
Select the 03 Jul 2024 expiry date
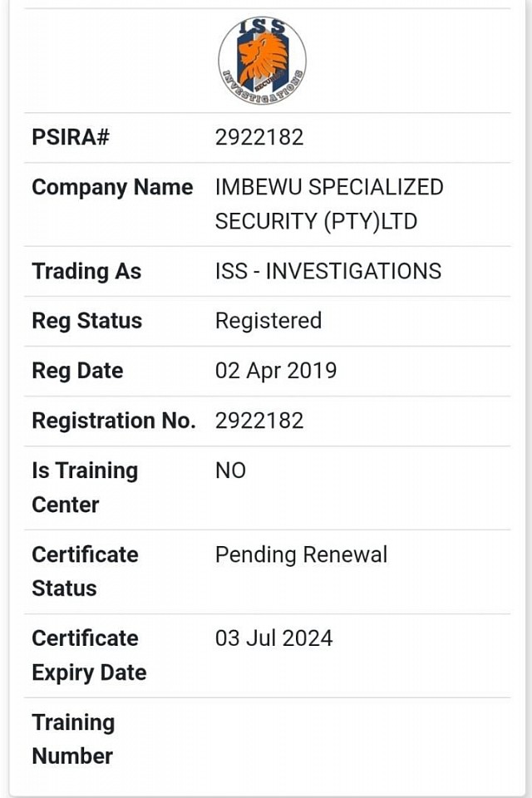[x=273, y=638]
